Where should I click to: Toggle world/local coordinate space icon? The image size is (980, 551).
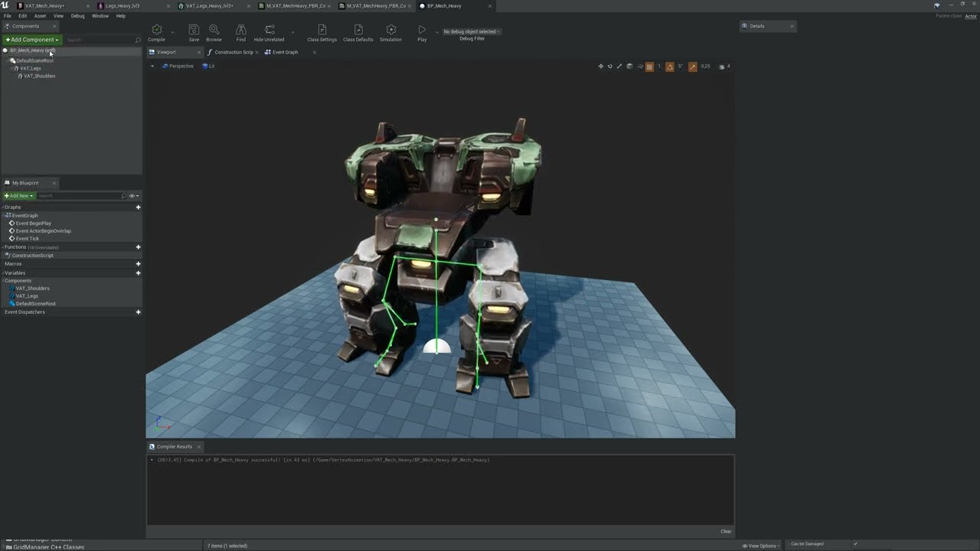(x=629, y=67)
